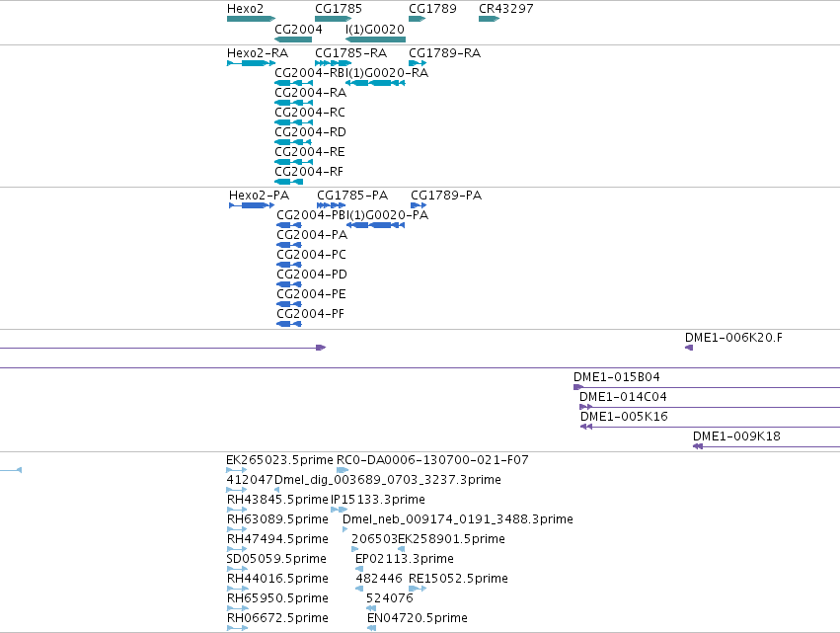Select the RE15052.5prime EST glyph
The width and height of the screenshot is (840, 633).
[x=418, y=589]
